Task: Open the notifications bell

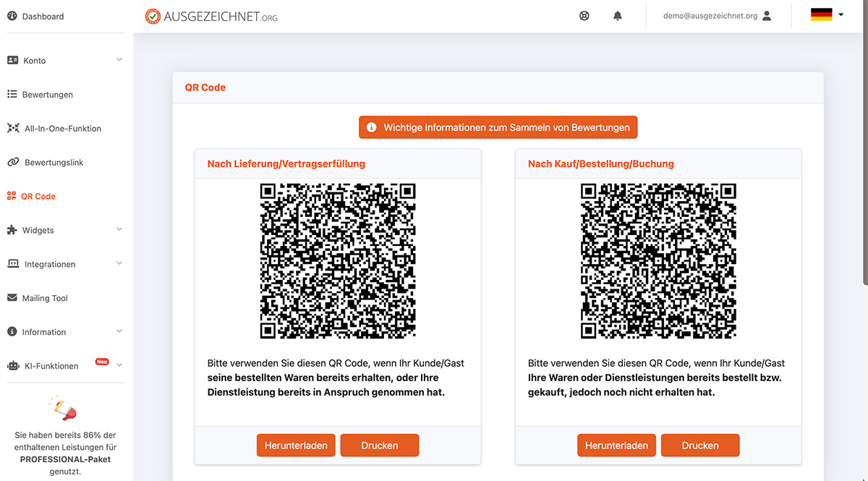Action: tap(617, 16)
